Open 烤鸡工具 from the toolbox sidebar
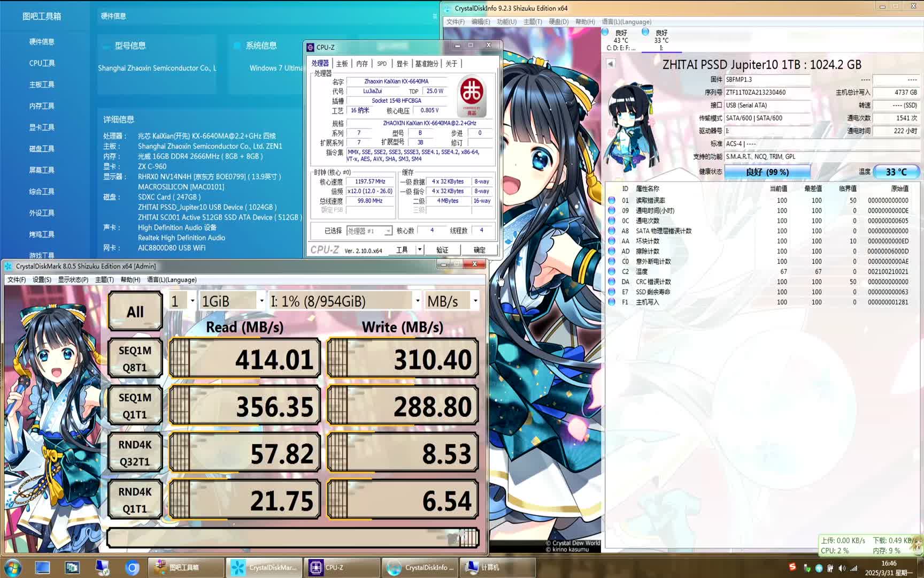This screenshot has height=578, width=924. click(x=42, y=234)
